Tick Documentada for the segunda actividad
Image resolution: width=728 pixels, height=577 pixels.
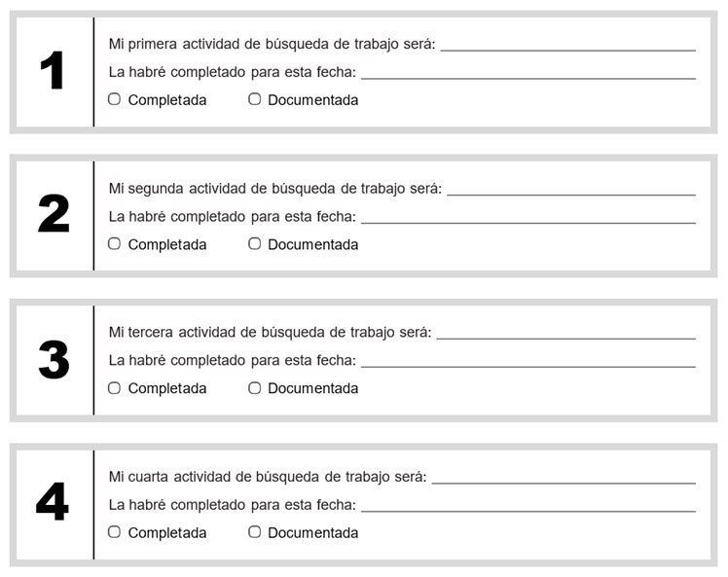(x=255, y=244)
